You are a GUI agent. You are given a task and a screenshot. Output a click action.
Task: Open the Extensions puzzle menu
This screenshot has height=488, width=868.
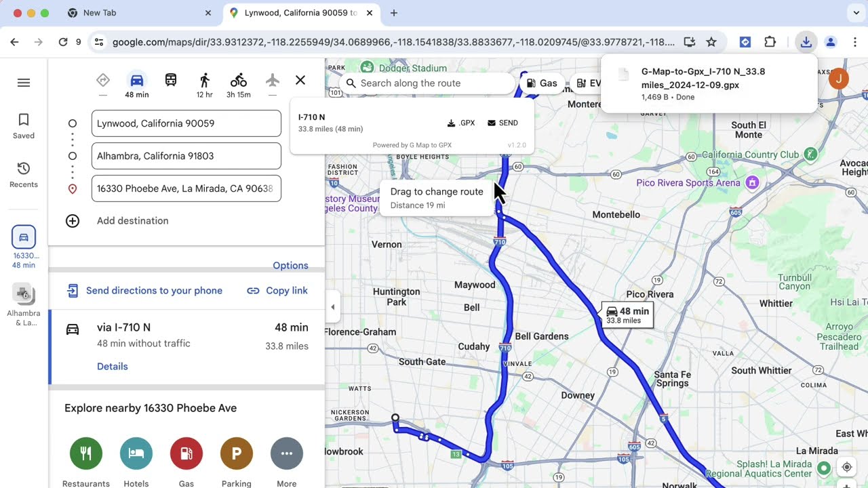pos(770,42)
